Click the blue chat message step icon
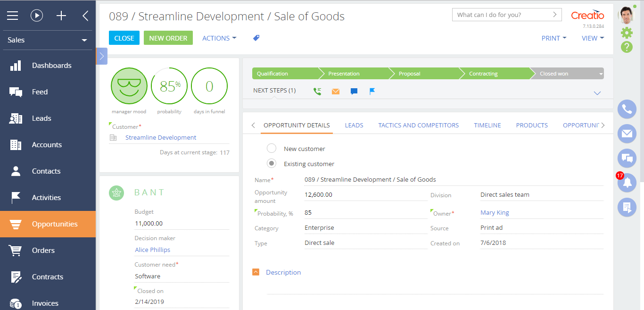The image size is (644, 310). 354,92
